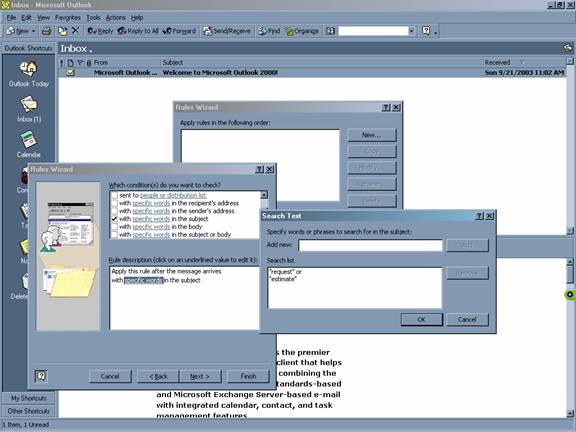576x432 pixels.
Task: Click the Find a Contact input box
Action: tap(373, 31)
